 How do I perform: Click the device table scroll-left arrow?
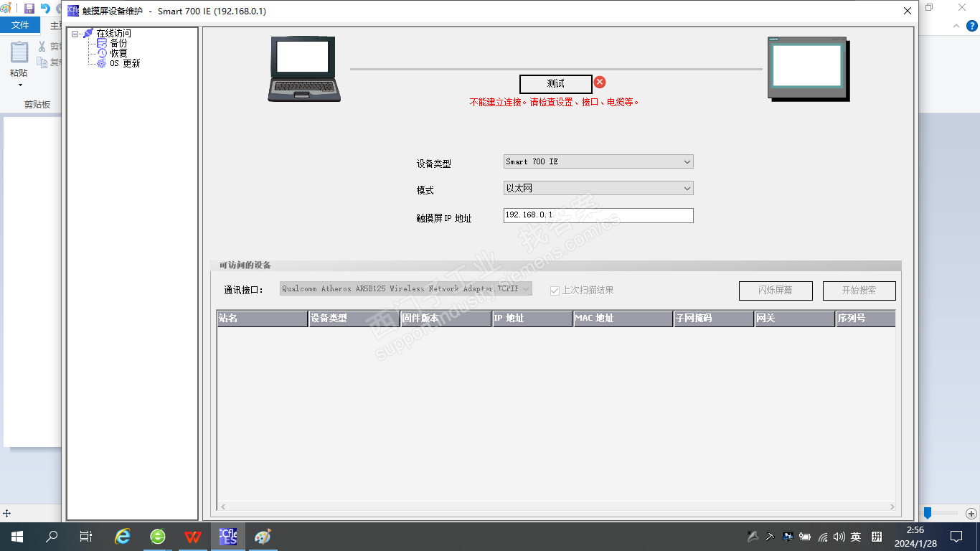coord(222,507)
